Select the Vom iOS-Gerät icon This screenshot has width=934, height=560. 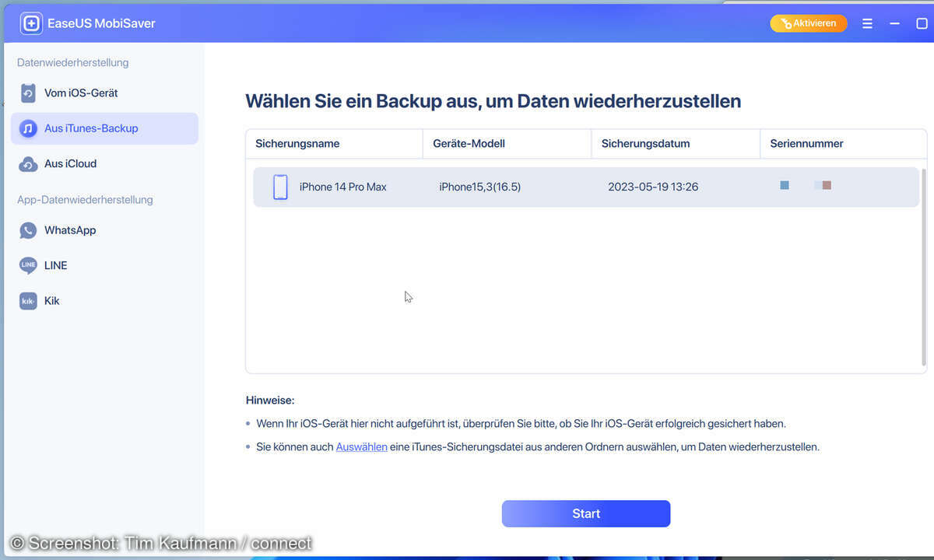28,93
